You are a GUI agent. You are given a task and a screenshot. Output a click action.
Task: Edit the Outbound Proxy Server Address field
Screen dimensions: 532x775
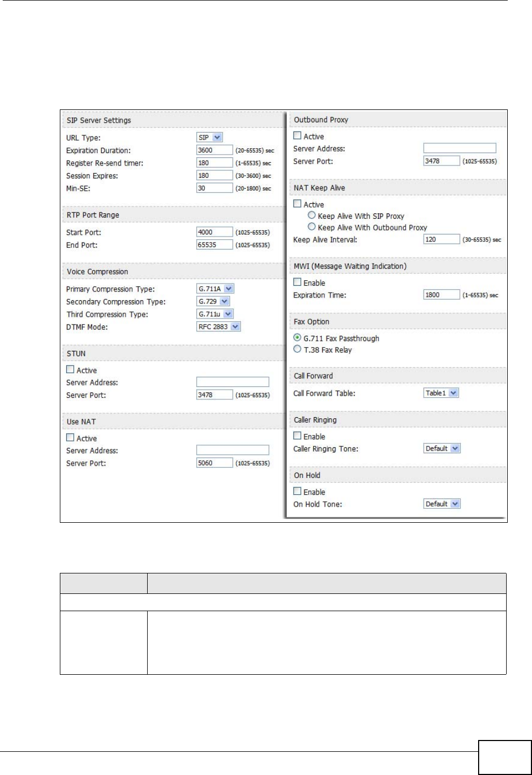459,148
